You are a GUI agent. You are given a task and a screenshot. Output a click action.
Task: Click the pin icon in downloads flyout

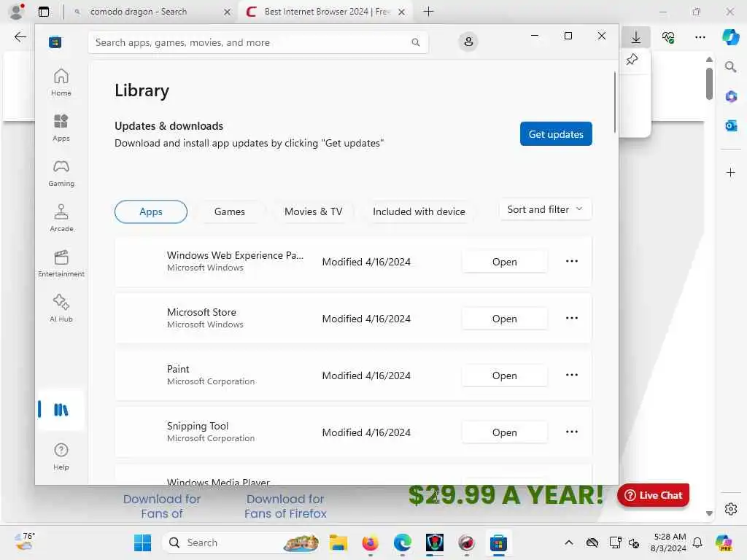tap(632, 60)
